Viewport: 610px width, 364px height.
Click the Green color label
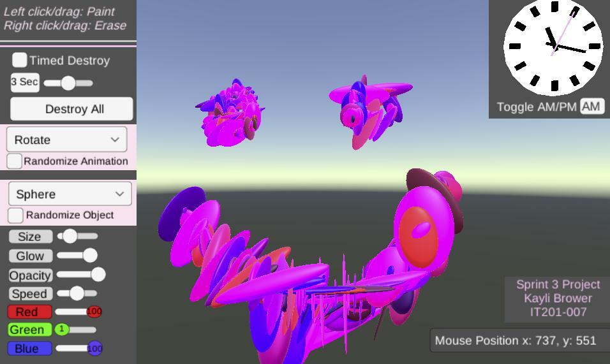29,330
